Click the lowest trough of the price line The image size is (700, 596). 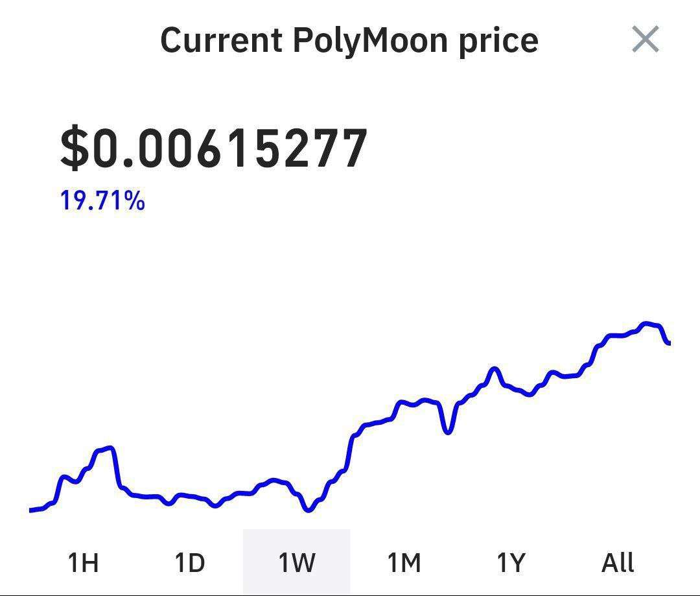[309, 510]
